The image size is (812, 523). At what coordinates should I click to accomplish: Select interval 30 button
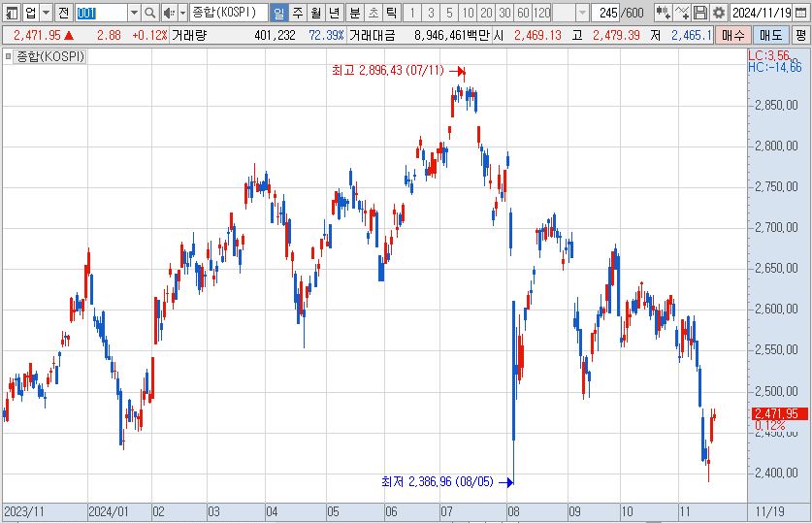point(504,13)
